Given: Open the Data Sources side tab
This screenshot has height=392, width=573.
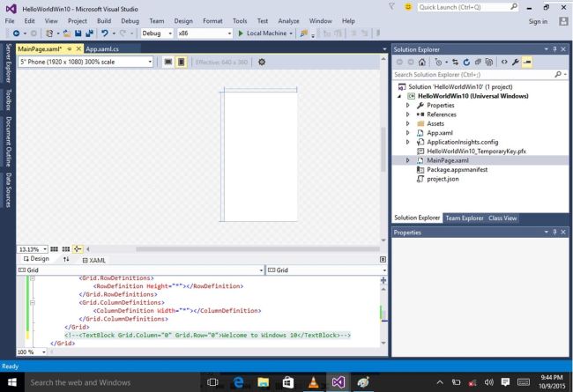Looking at the screenshot, I should [9, 190].
